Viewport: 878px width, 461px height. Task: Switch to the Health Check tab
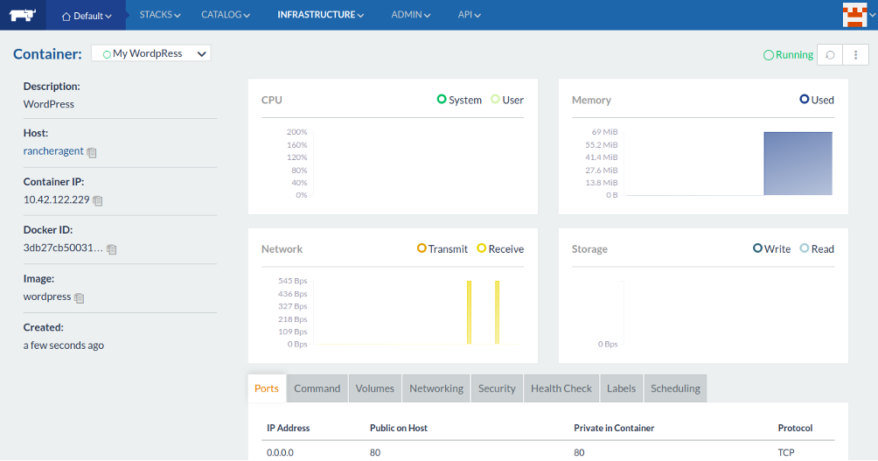pos(561,389)
